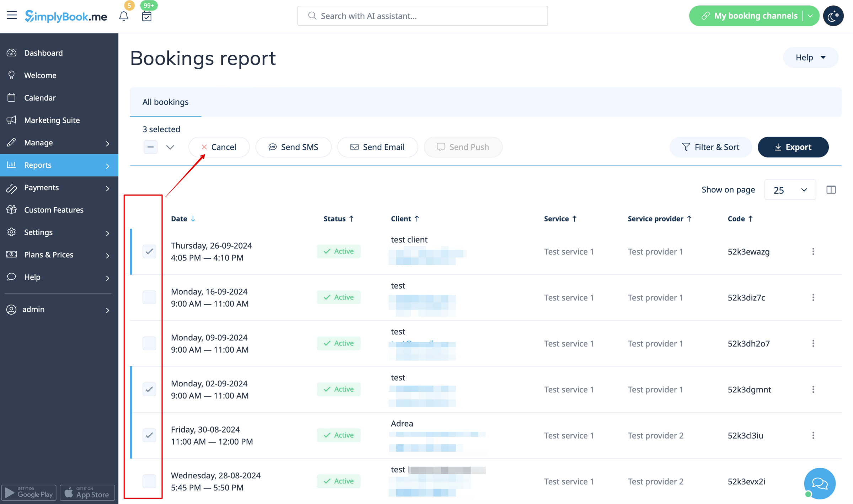Screen dimensions: 853x504
Task: Open the Custom Features gift icon
Action: [12, 210]
